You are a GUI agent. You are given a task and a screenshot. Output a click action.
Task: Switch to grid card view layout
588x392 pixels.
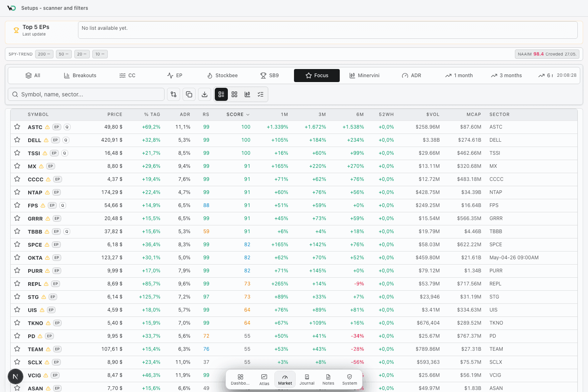(x=234, y=94)
